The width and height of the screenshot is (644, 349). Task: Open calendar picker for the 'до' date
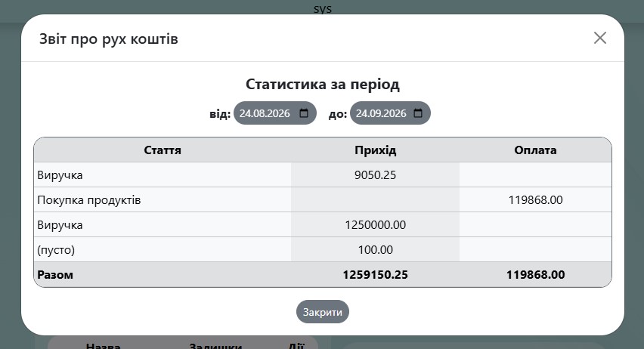click(x=418, y=113)
